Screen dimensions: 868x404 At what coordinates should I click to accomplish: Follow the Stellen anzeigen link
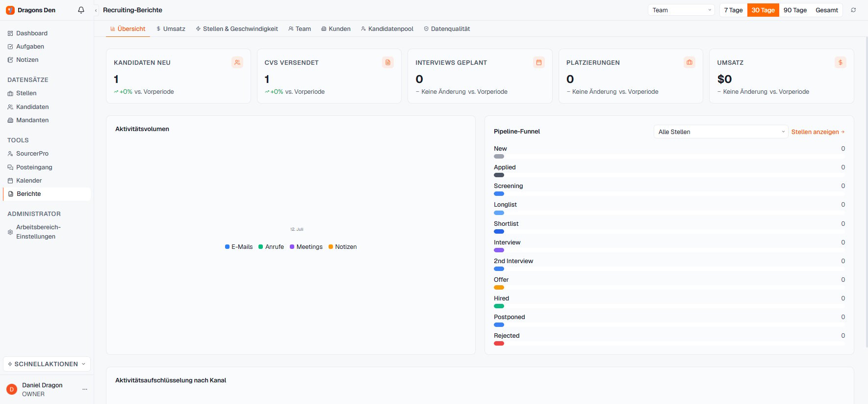click(x=818, y=132)
